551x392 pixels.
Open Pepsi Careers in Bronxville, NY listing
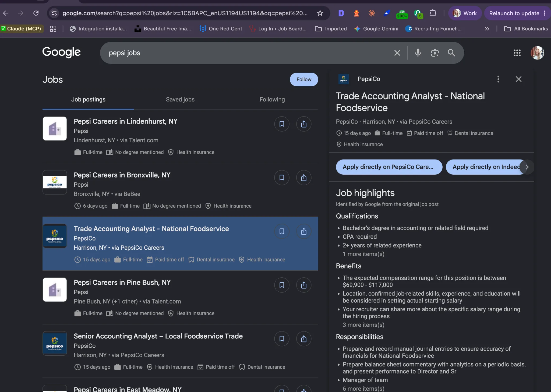coord(122,175)
